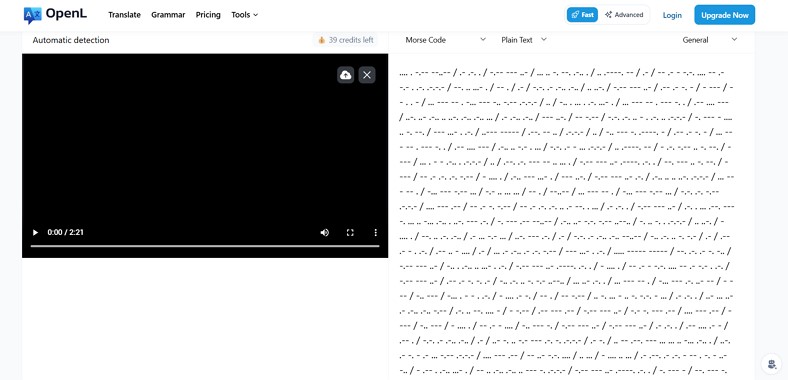Click the OpenL logo icon
788x380 pixels.
click(33, 16)
